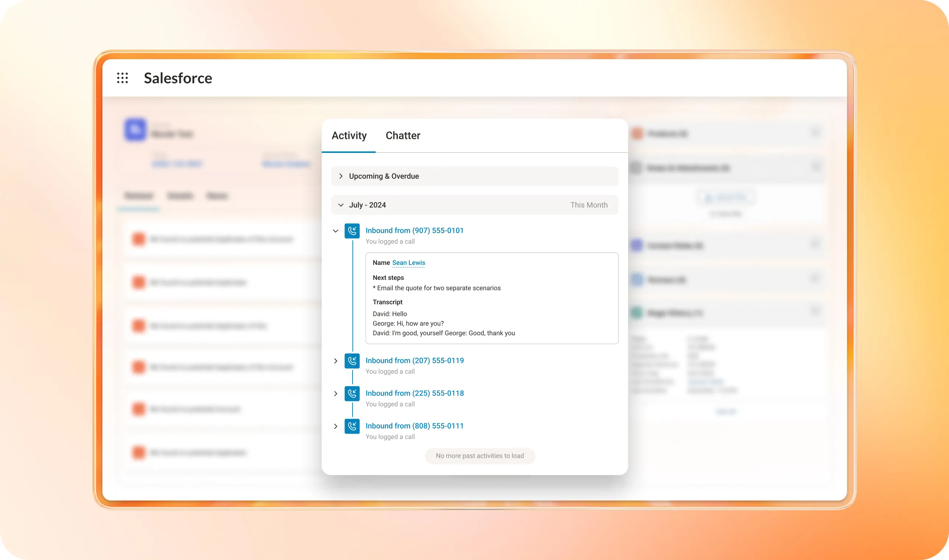
Task: Click the inbound call icon on (907) 555-0101
Action: click(x=352, y=231)
